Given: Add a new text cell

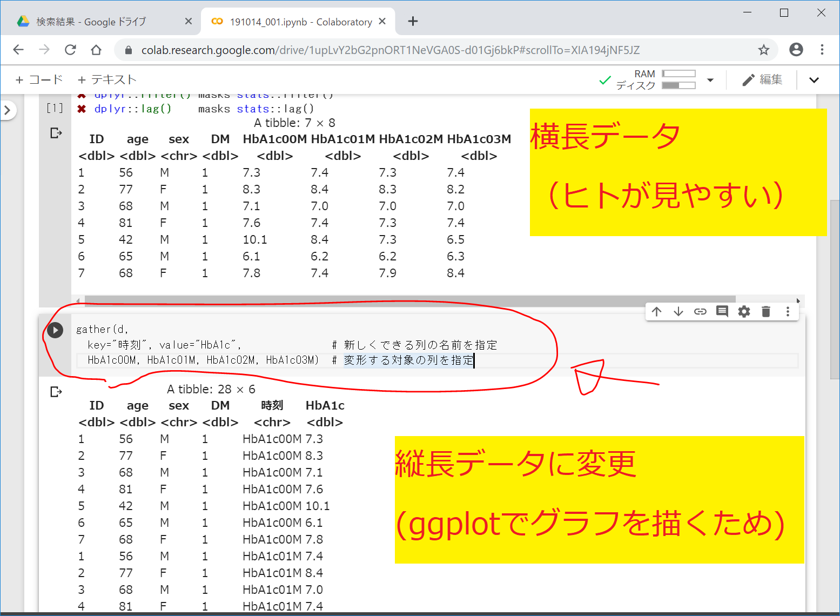Looking at the screenshot, I should [107, 80].
